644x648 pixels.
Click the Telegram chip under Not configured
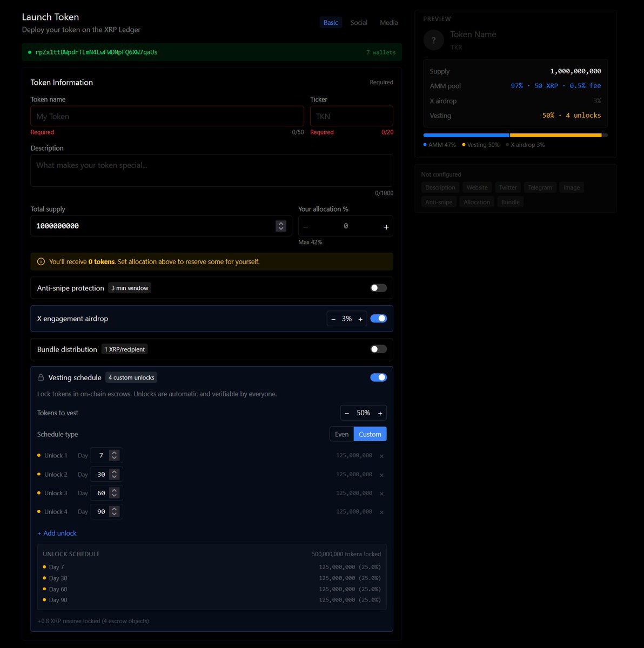(x=540, y=187)
